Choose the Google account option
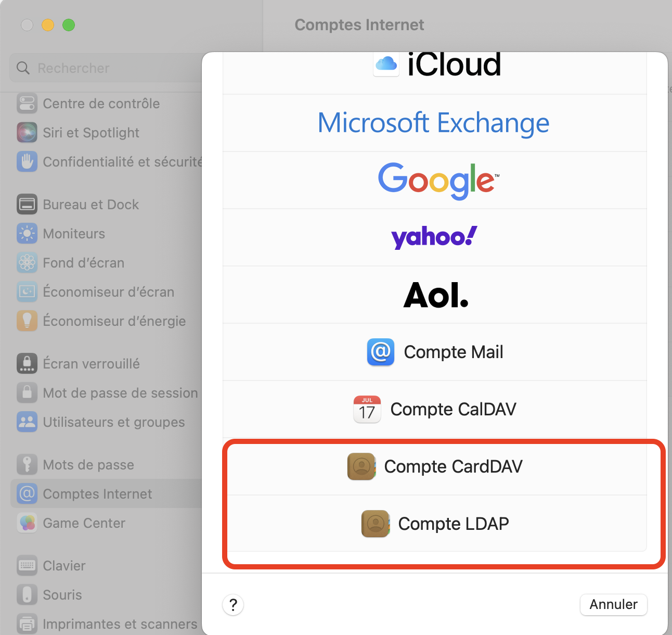 click(437, 180)
